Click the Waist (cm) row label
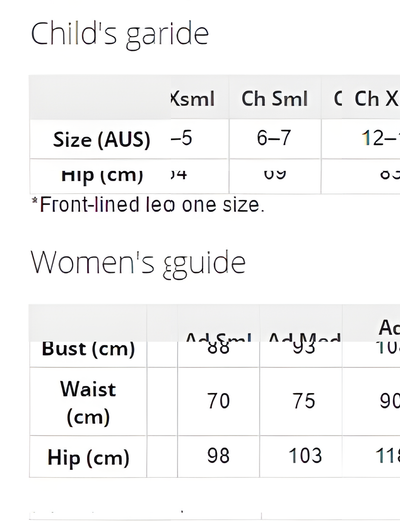 pos(88,403)
